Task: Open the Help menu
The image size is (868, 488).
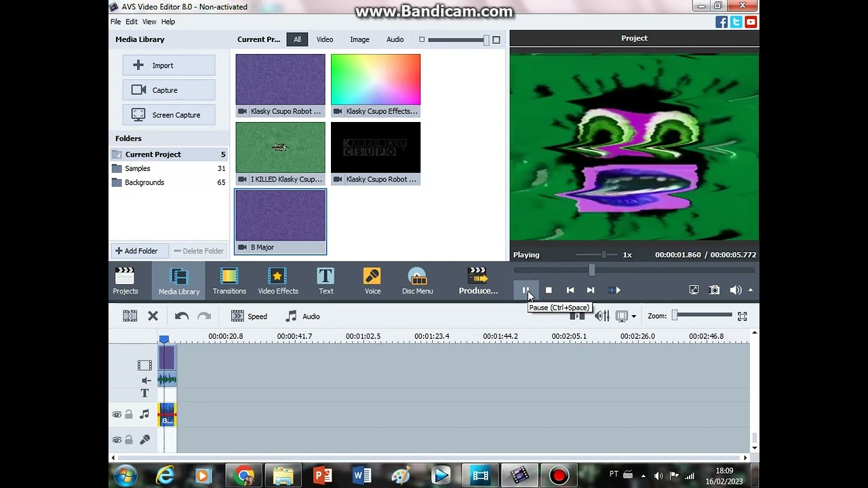Action: tap(168, 22)
